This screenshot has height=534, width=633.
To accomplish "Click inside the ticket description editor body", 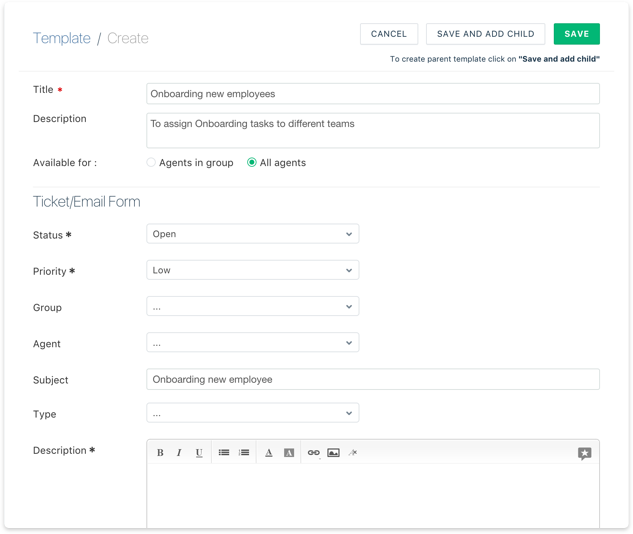I will tap(373, 496).
